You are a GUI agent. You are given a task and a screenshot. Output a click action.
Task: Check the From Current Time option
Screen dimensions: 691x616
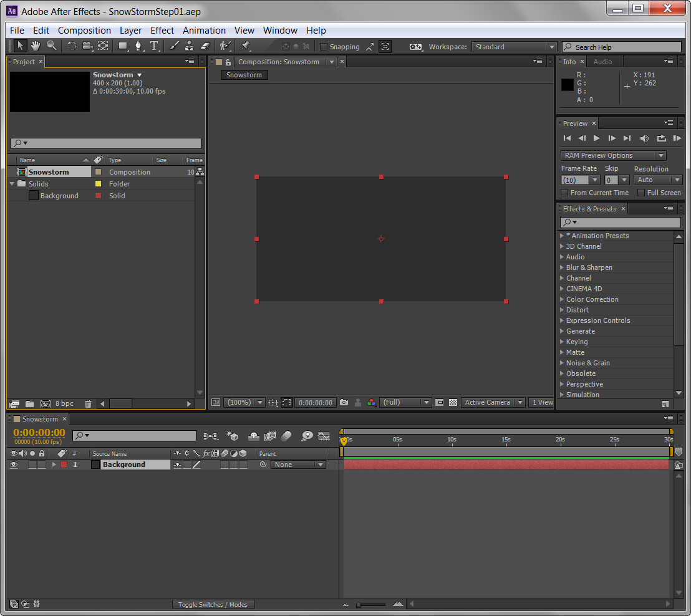point(564,193)
